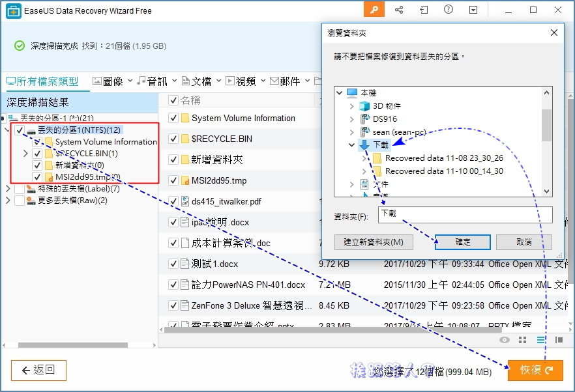Click the 資料夾(F) path input field
575x392 pixels.
(x=465, y=215)
